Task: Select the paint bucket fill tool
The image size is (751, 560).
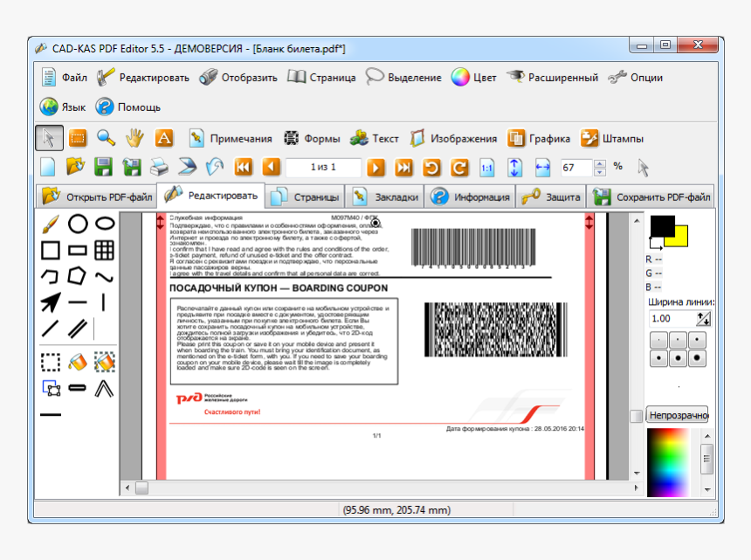Action: (77, 363)
